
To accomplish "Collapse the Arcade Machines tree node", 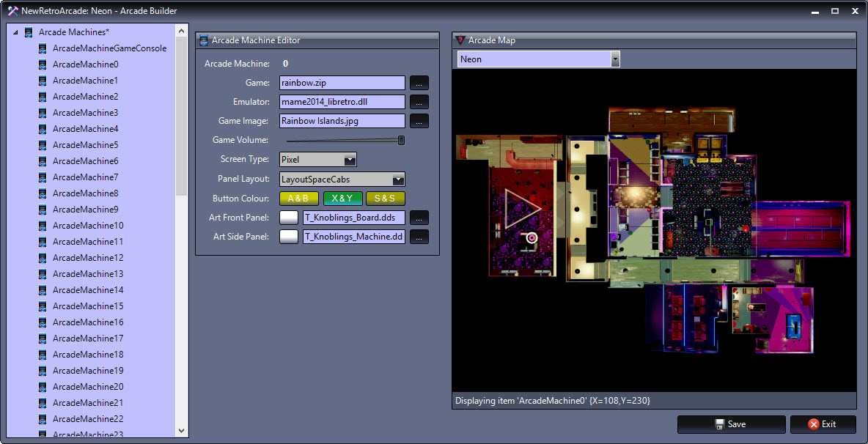I will coord(15,33).
